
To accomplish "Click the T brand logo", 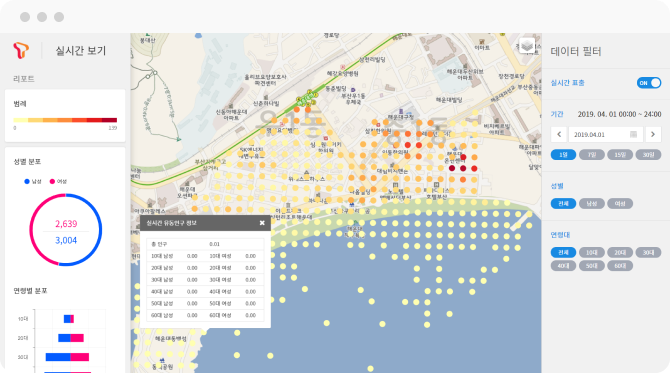I will click(x=21, y=50).
